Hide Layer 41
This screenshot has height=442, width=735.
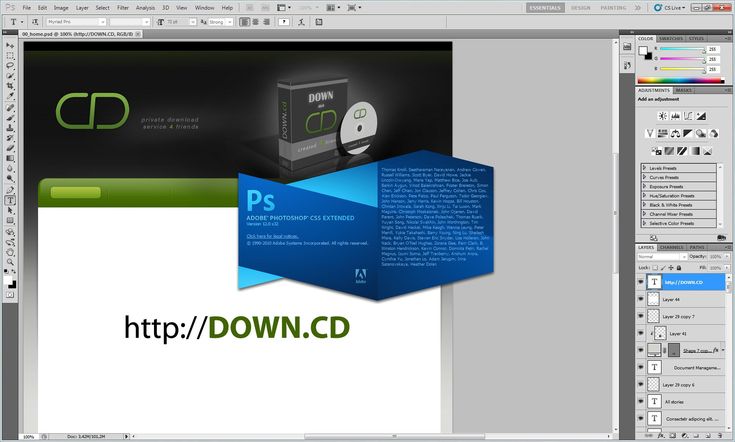click(x=640, y=333)
